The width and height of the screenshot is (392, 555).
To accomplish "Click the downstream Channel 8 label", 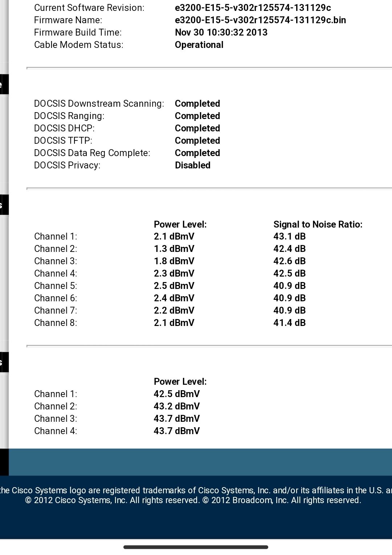I will tap(56, 323).
